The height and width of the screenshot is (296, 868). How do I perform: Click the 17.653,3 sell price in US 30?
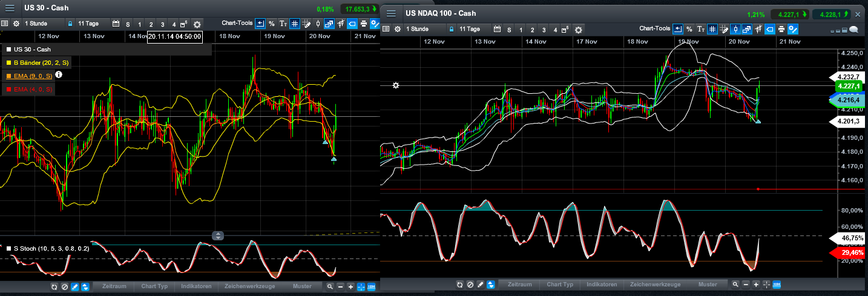point(360,9)
